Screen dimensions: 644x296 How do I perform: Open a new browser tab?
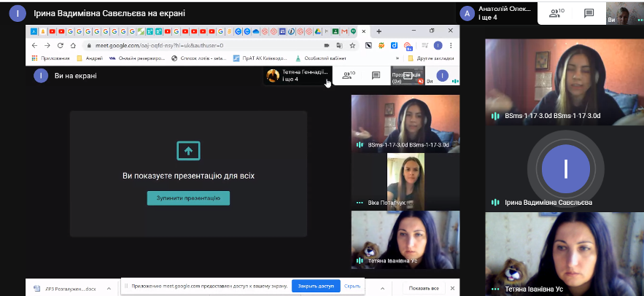click(379, 31)
